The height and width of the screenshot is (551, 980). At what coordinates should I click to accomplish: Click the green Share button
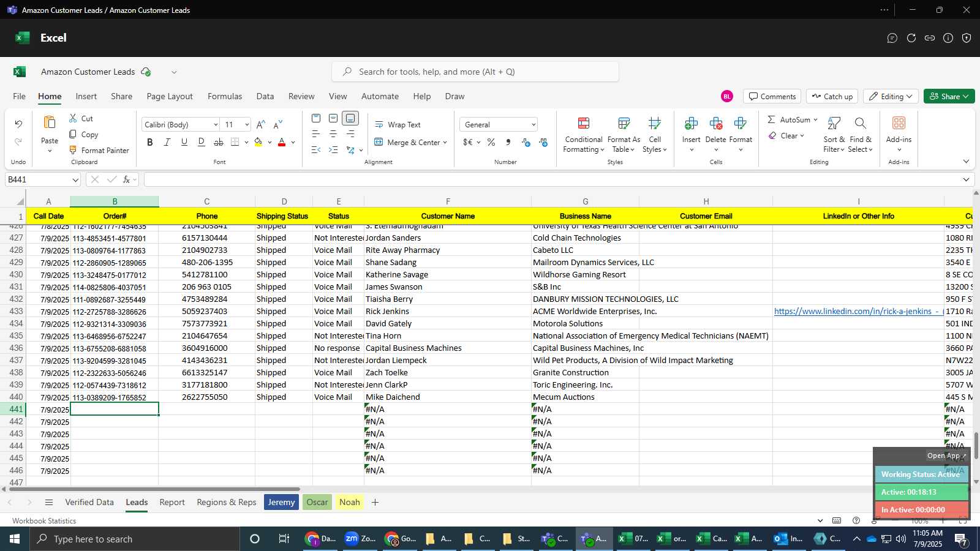[x=949, y=96]
